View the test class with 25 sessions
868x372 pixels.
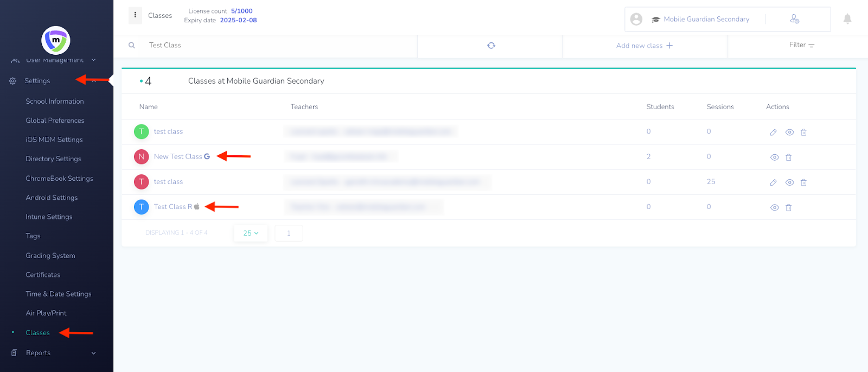[x=789, y=182]
